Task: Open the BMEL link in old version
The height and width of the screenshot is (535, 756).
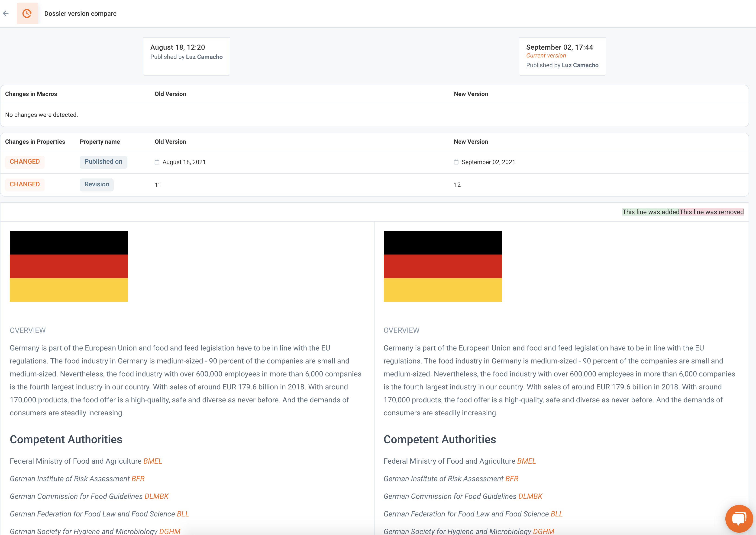Action: (x=153, y=461)
